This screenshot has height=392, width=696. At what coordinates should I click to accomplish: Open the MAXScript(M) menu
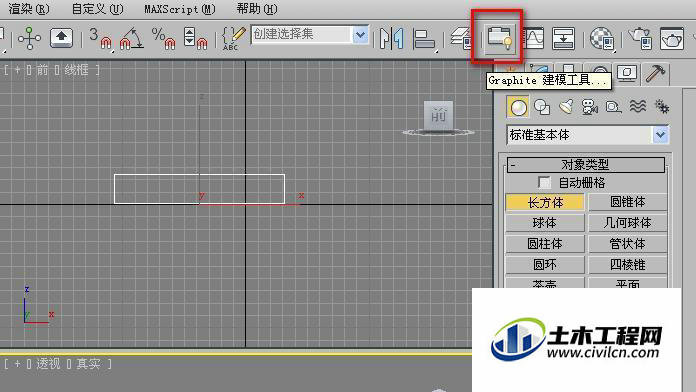click(180, 9)
